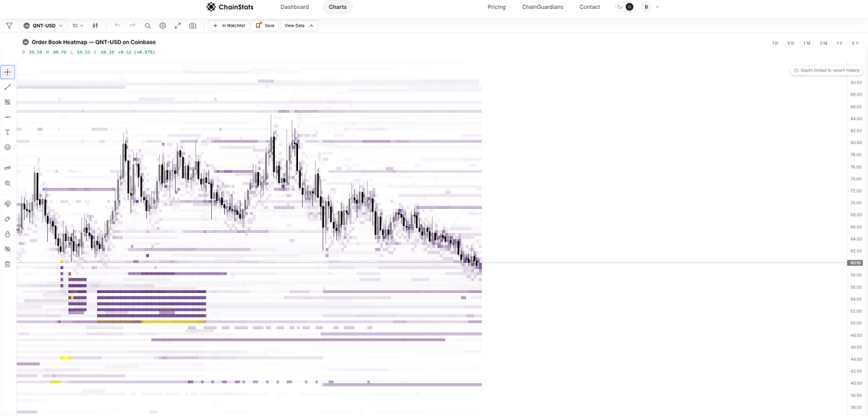Click the 50.00 price axis label
The image size is (868, 416).
pos(856,323)
